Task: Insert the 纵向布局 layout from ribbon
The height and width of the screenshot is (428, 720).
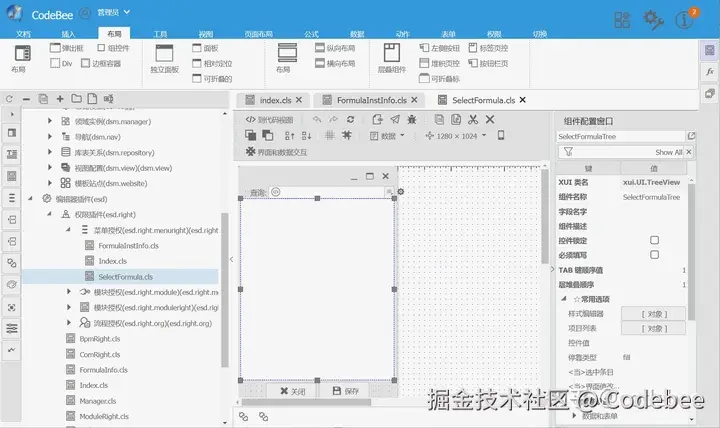Action: pyautogui.click(x=335, y=48)
